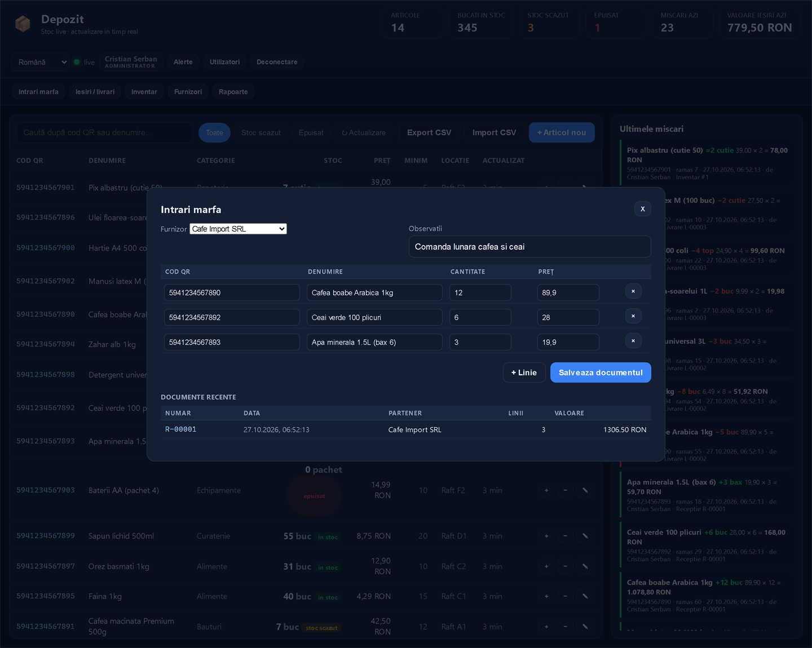The width and height of the screenshot is (812, 648).
Task: Decrease stock for Baterii AA row
Action: [566, 490]
